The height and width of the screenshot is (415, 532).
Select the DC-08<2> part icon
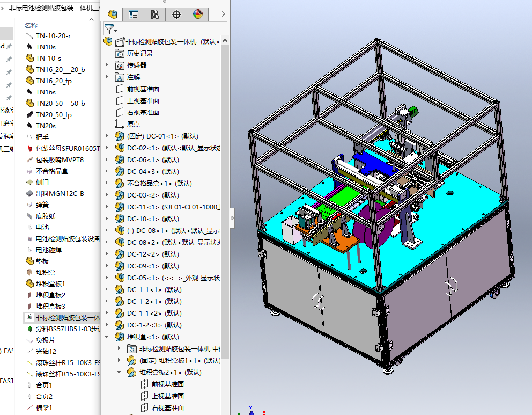tap(120, 243)
